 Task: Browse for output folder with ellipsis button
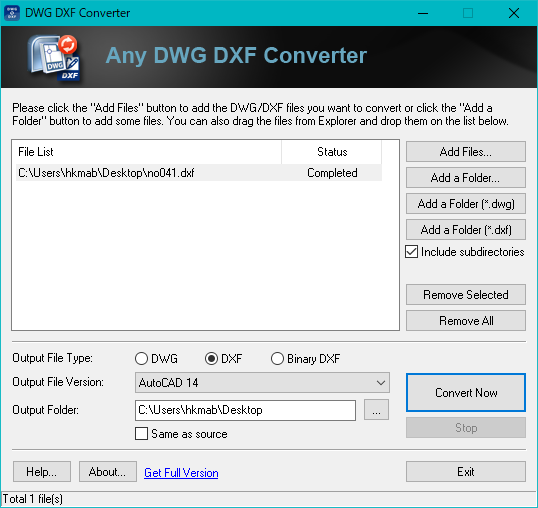pyautogui.click(x=376, y=410)
